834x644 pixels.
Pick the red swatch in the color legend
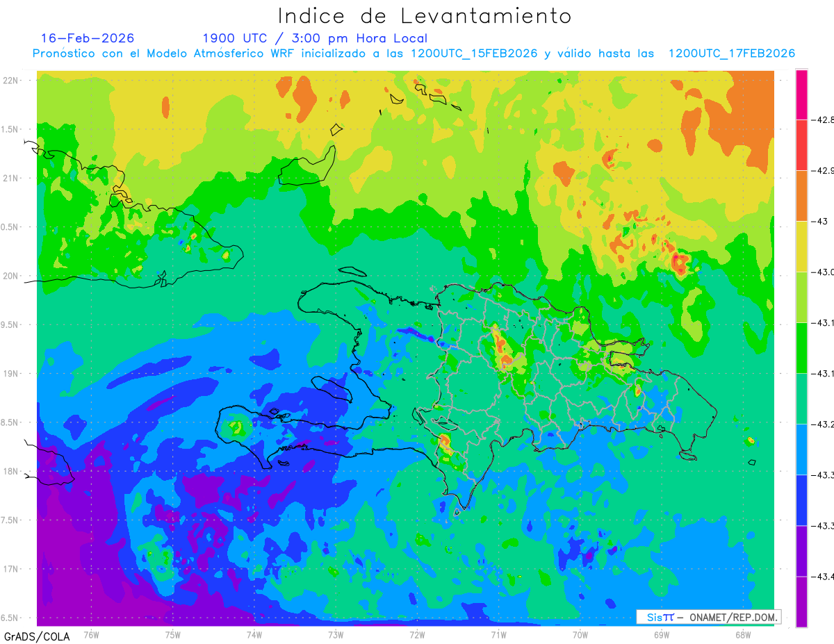tap(801, 145)
